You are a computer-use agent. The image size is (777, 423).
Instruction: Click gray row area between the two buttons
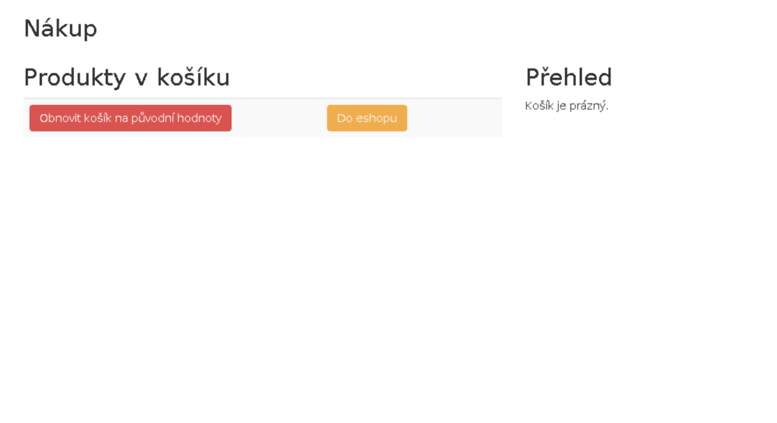coord(279,118)
